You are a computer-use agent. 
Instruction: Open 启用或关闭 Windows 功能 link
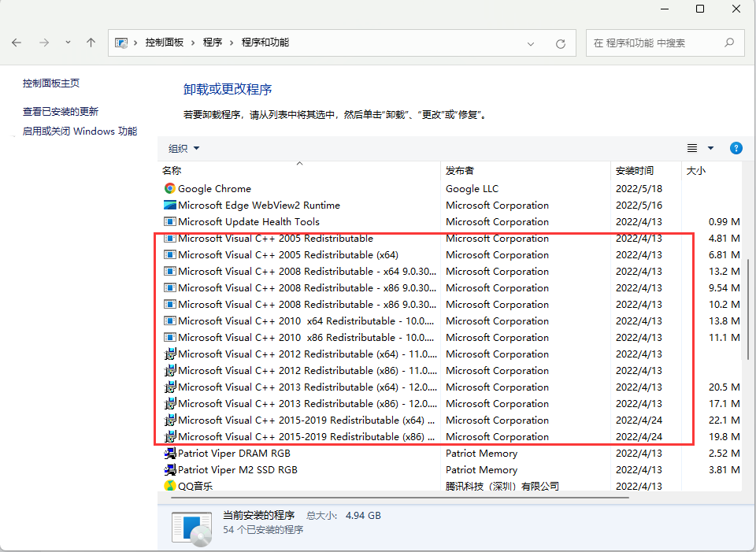[80, 132]
